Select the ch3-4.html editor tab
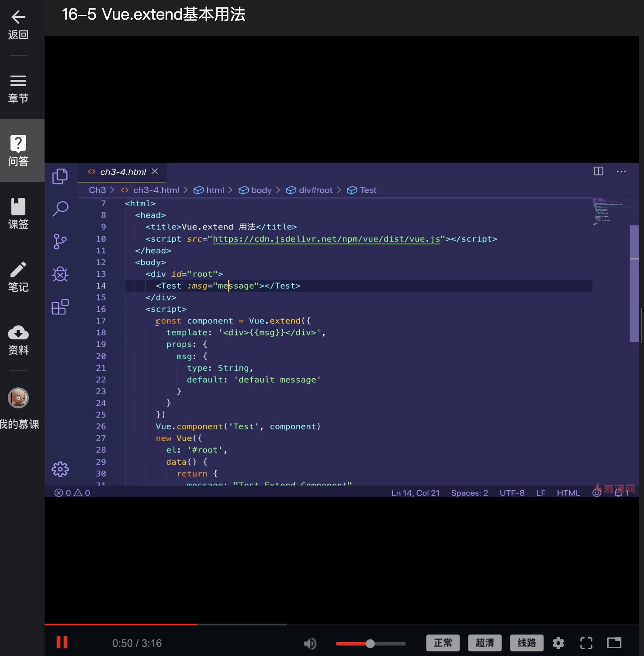The height and width of the screenshot is (656, 644). (x=122, y=172)
